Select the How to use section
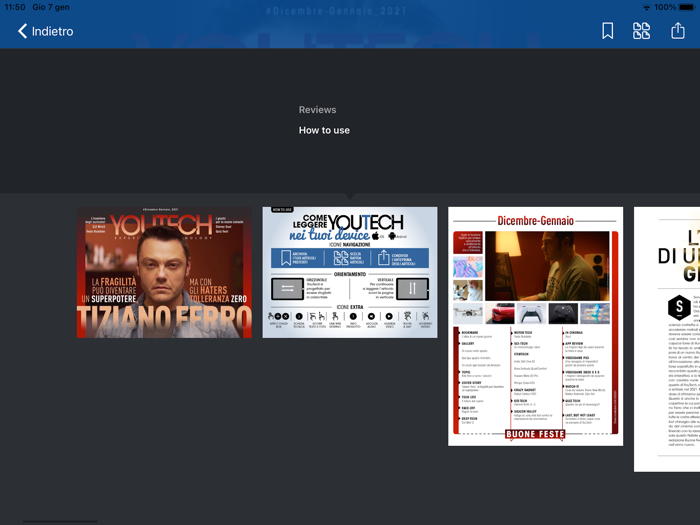The height and width of the screenshot is (525, 700). (x=324, y=130)
